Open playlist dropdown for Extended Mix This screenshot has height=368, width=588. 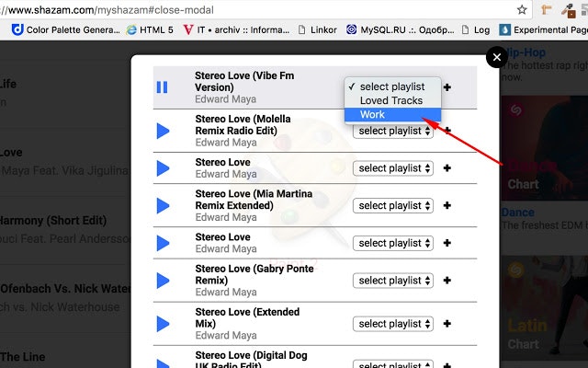pyautogui.click(x=393, y=323)
